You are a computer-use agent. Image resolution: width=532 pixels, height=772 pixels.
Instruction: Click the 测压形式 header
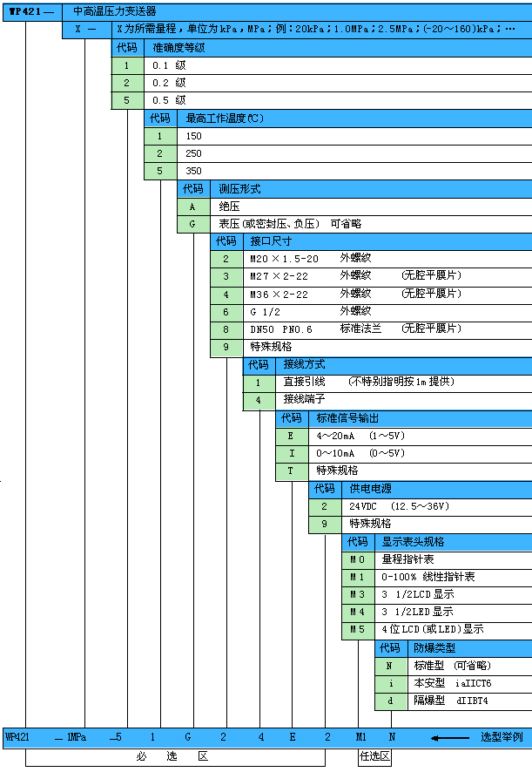click(x=370, y=188)
